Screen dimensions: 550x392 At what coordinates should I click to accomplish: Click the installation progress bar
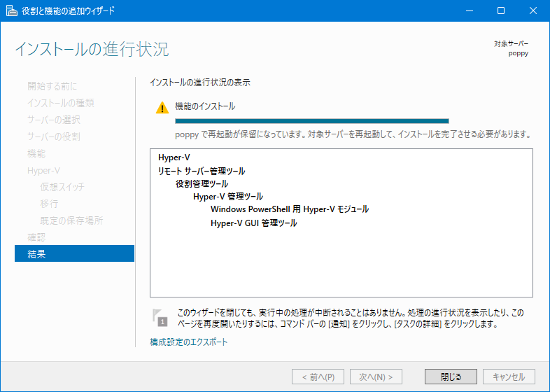click(312, 121)
